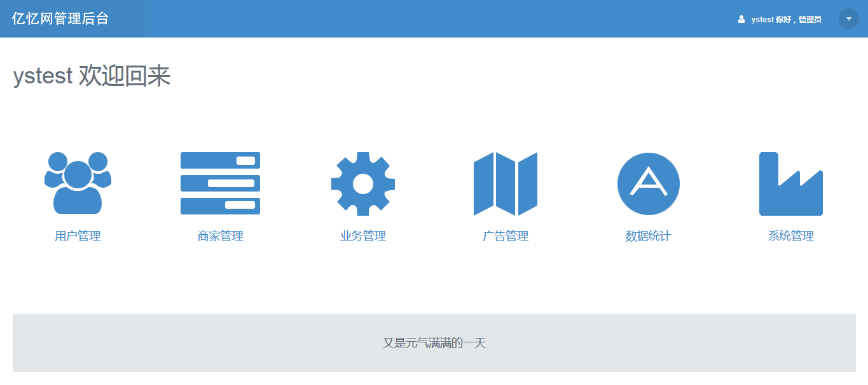Click the gray 又是元气满满的一天 banner

(x=434, y=343)
